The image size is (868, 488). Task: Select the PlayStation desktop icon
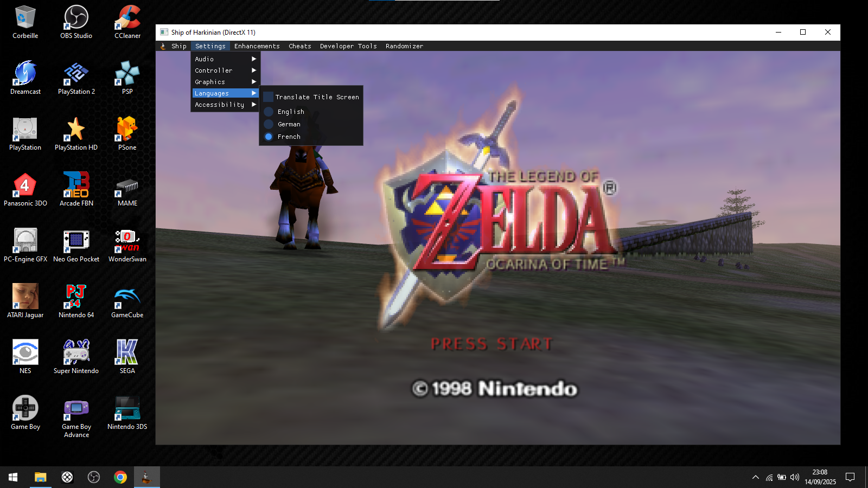(25, 134)
